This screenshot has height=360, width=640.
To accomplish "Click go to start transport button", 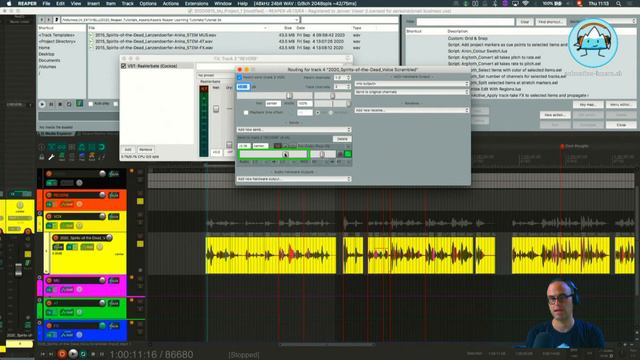I will click(x=43, y=354).
